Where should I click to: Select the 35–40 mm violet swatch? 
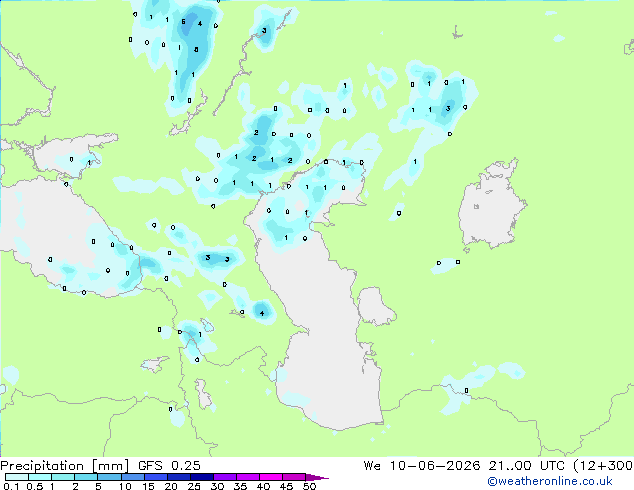247,477
